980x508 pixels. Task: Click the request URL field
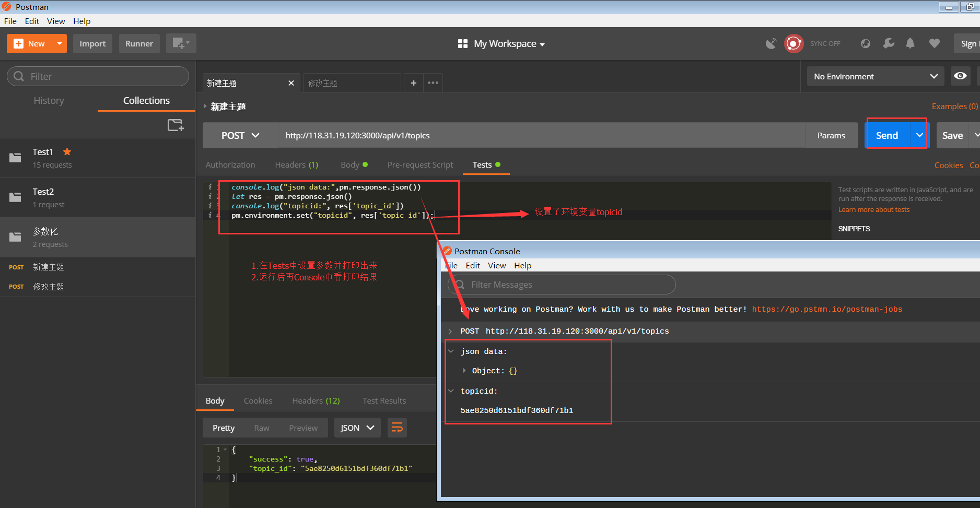pos(541,135)
